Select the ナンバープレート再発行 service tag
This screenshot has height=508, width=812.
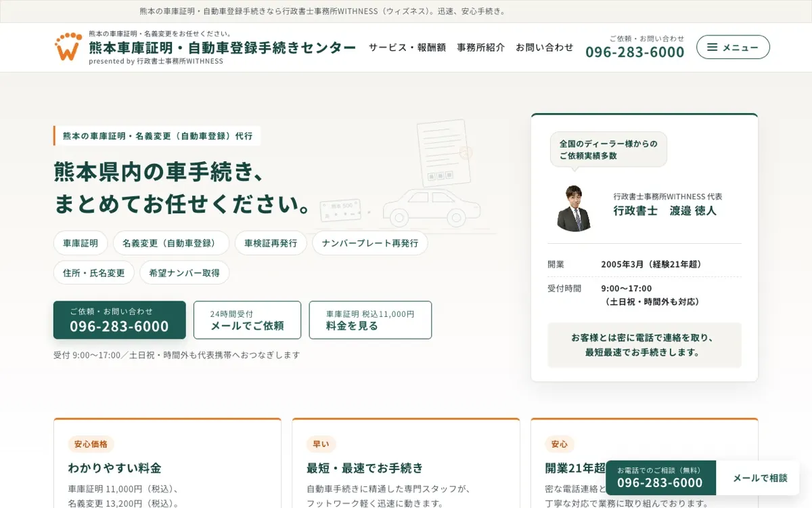click(370, 243)
